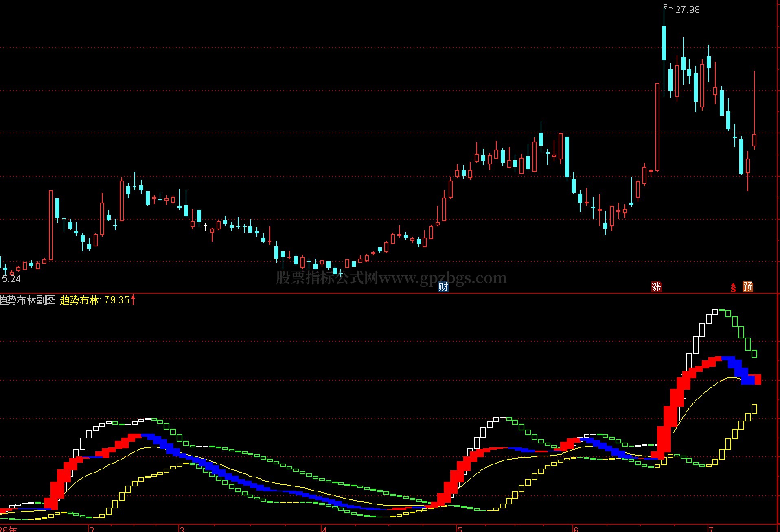Select the last red block of indicator band
This screenshot has height=532, width=780.
click(758, 379)
